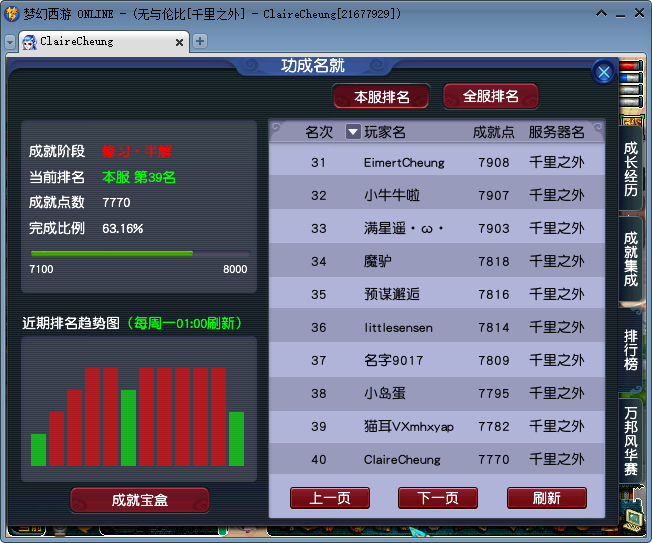Click the 7908 achievement points value
Image resolution: width=652 pixels, height=543 pixels.
(494, 162)
